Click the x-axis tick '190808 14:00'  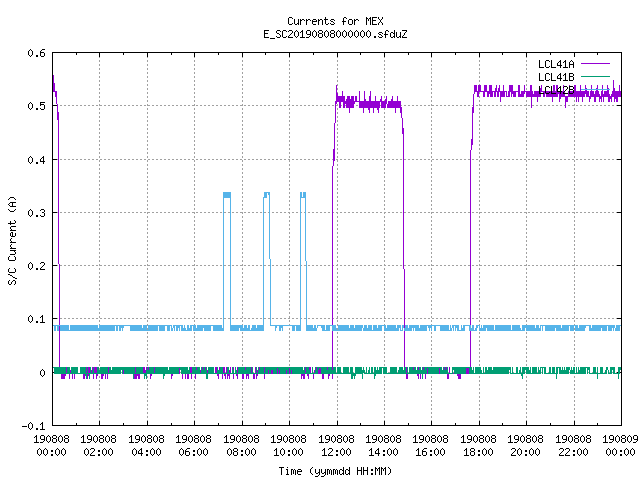coord(383,445)
